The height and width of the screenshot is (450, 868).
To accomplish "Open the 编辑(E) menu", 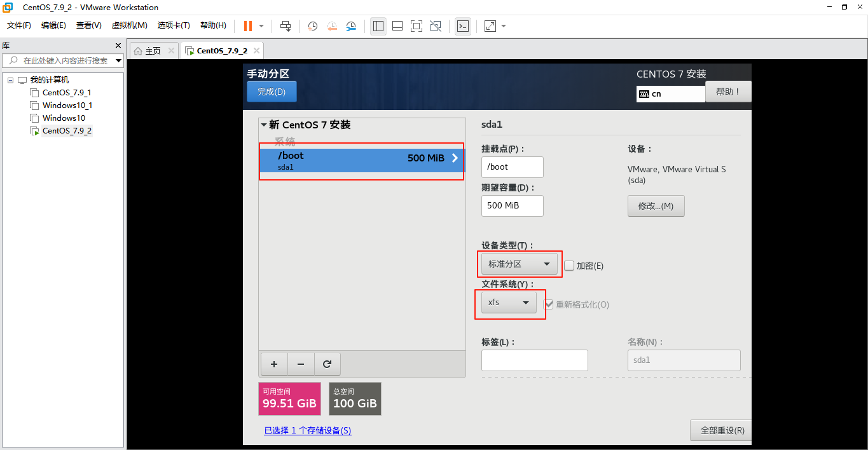I will pyautogui.click(x=53, y=25).
